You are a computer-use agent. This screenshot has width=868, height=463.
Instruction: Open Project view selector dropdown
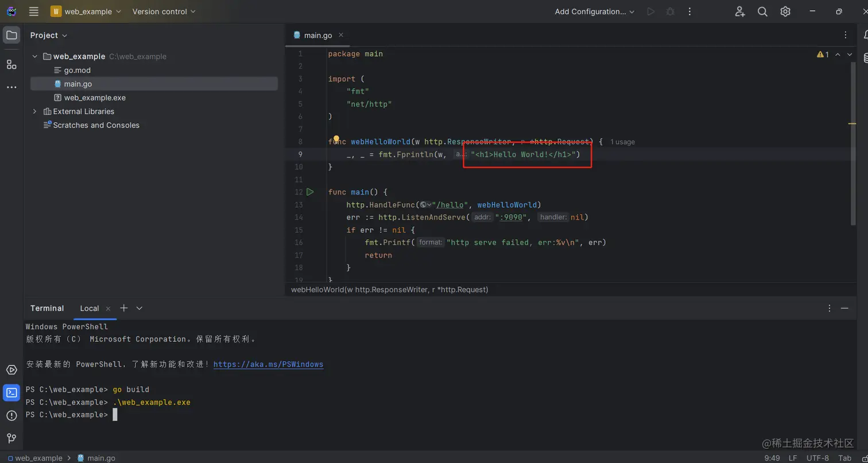pyautogui.click(x=49, y=36)
